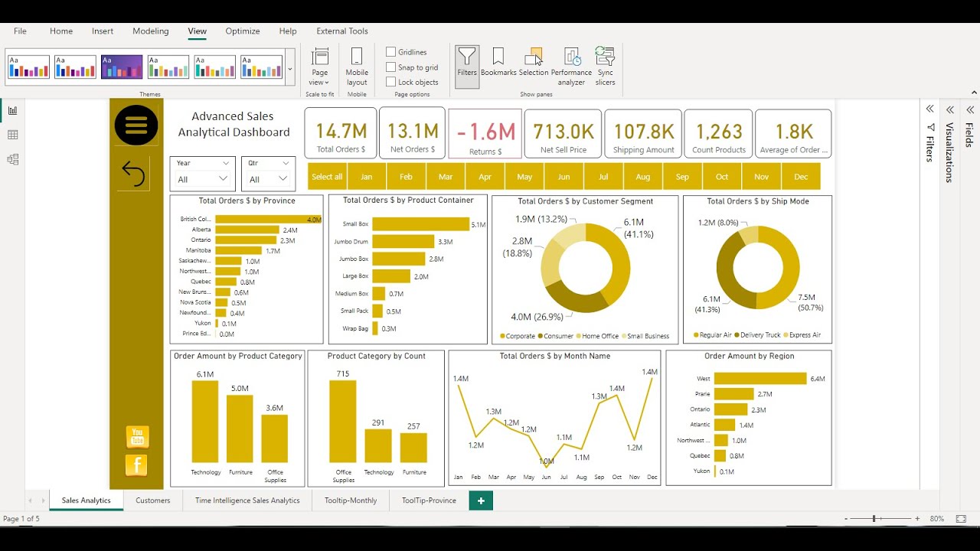Screen dimensions: 980x551
Task: Switch to Data table view
Action: coord(12,135)
